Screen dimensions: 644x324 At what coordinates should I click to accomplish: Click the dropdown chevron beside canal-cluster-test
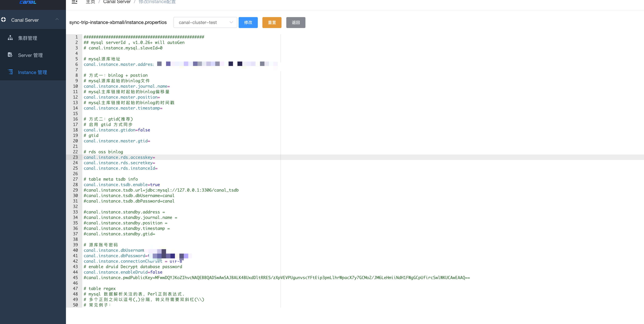point(231,22)
